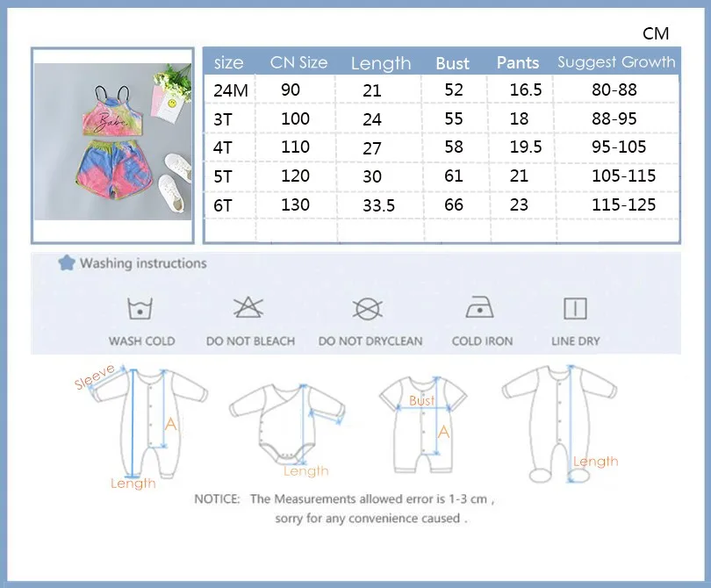Click Pants value '16.5'
This screenshot has width=711, height=588.
point(526,90)
